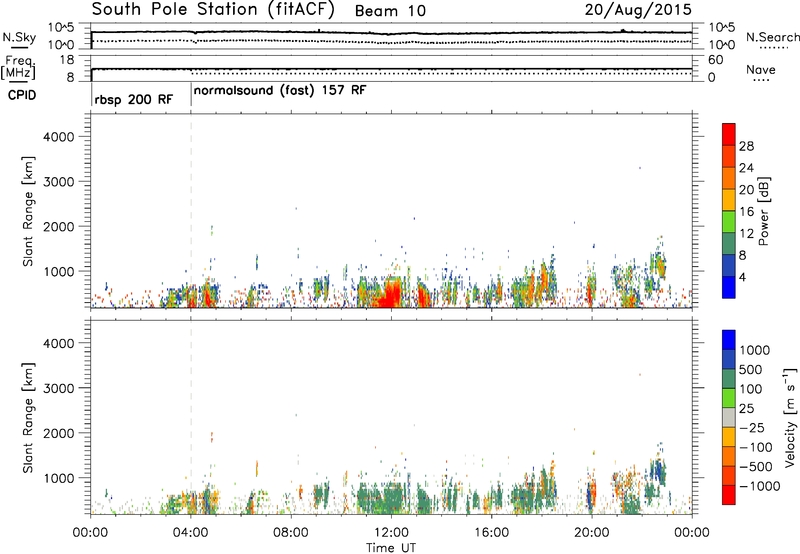This screenshot has width=800, height=554.
Task: Click the '08:00' time axis tick label
Action: click(x=291, y=533)
